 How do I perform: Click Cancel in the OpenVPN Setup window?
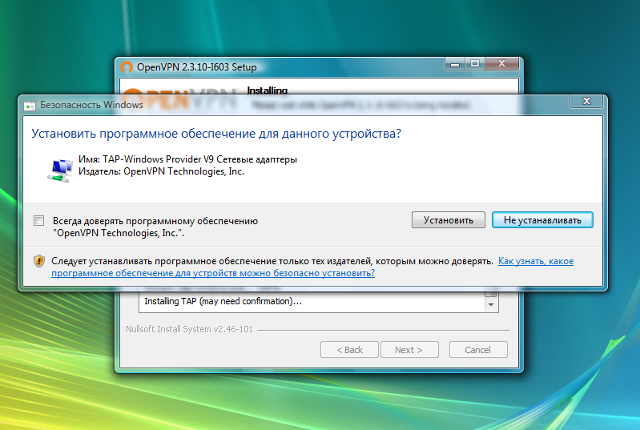(x=478, y=350)
